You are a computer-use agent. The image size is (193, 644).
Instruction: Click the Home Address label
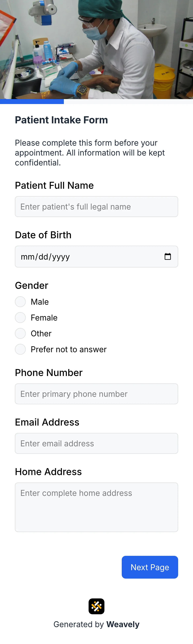pos(48,471)
